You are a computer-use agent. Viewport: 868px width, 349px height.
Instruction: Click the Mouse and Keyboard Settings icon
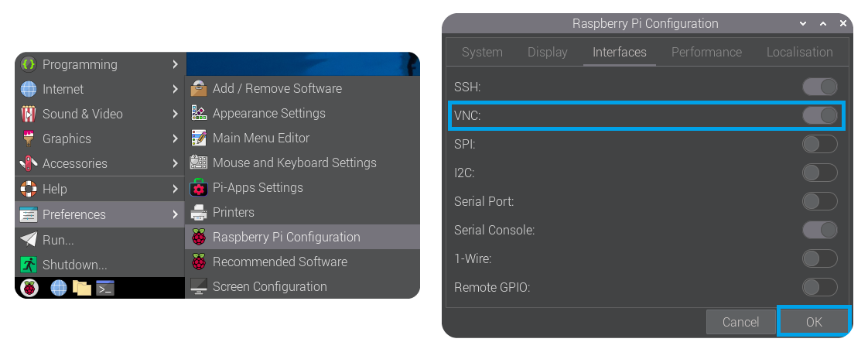pyautogui.click(x=199, y=163)
